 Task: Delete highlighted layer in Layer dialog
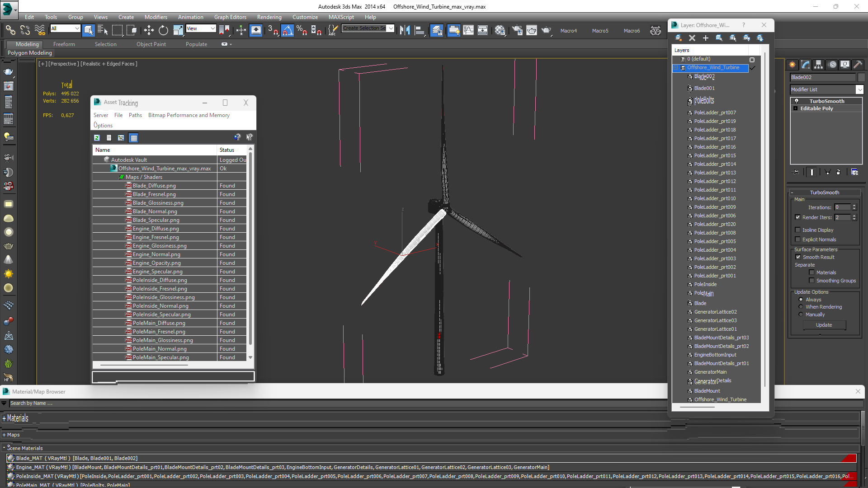[692, 38]
